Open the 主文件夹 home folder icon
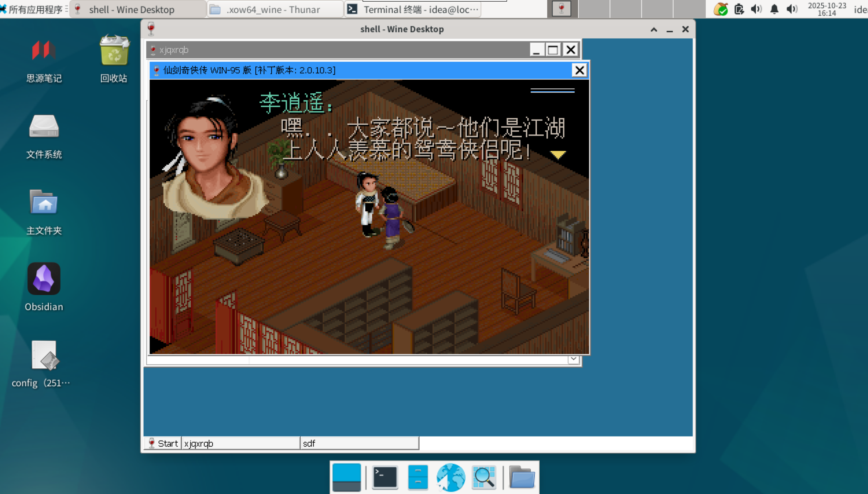The width and height of the screenshot is (868, 494). point(44,203)
